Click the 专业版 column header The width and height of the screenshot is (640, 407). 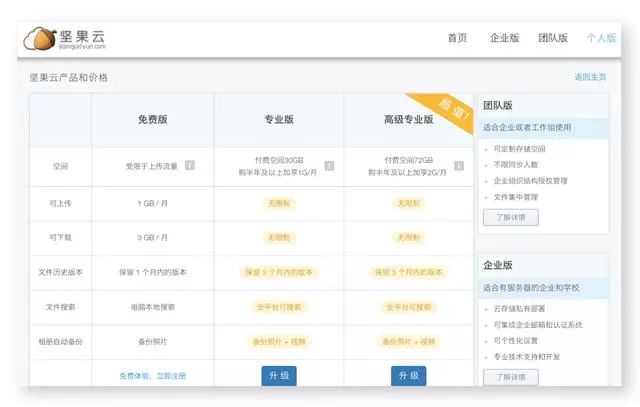(279, 120)
